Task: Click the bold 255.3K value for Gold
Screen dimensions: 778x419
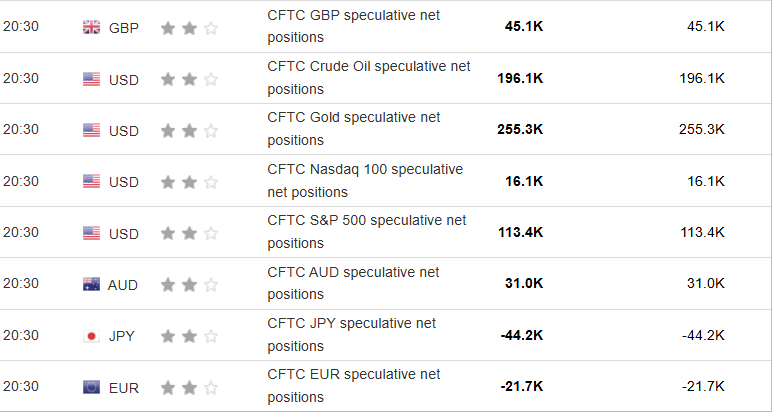Action: coord(520,130)
